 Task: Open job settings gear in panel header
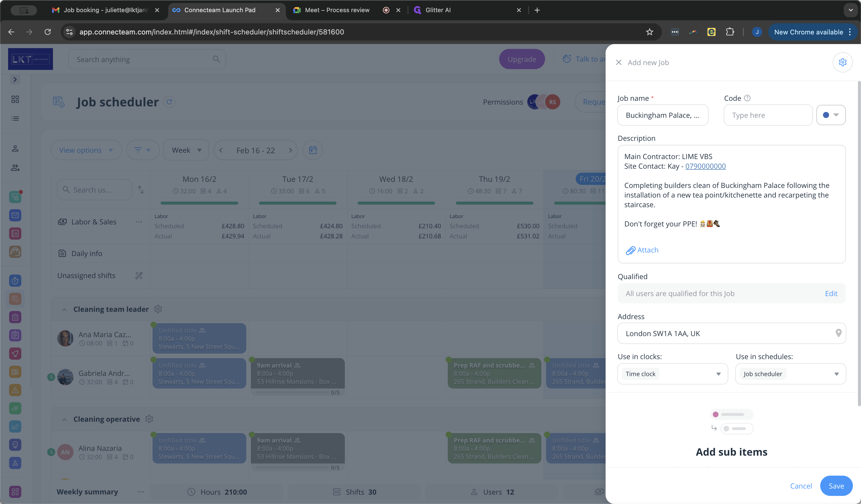click(842, 62)
